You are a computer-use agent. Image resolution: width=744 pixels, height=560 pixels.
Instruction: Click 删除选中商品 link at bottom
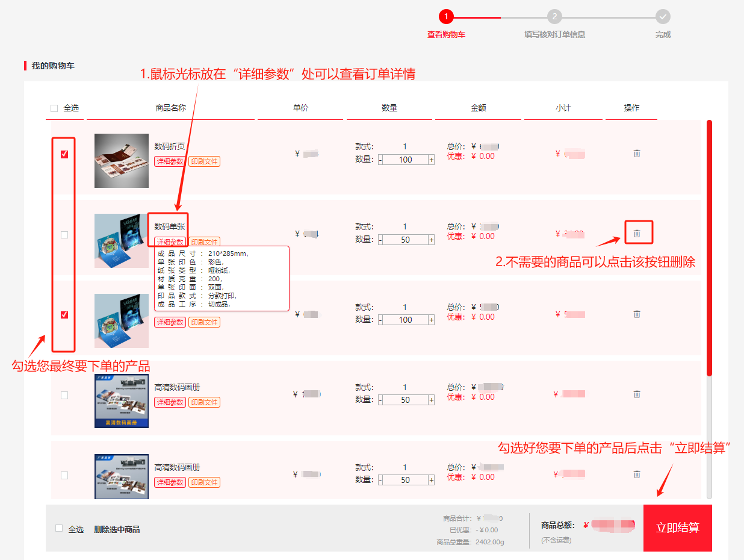click(117, 529)
